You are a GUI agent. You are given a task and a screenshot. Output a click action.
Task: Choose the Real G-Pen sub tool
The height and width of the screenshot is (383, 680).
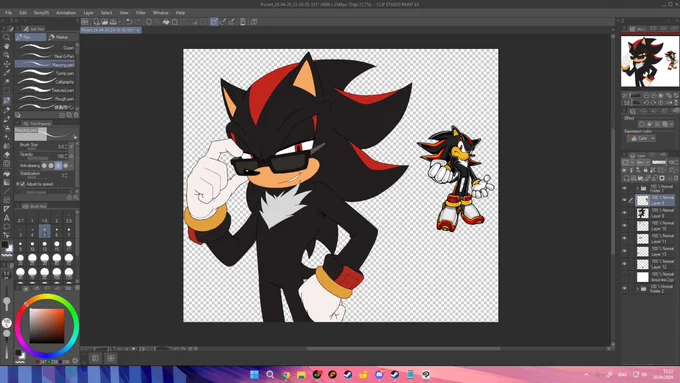[x=45, y=56]
